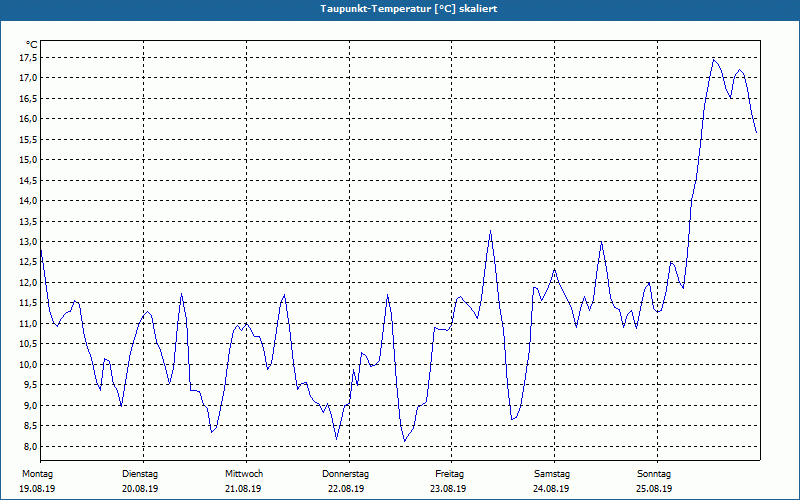Select the 14,0 y-axis label
Screen dimensions: 800x500
tap(29, 201)
